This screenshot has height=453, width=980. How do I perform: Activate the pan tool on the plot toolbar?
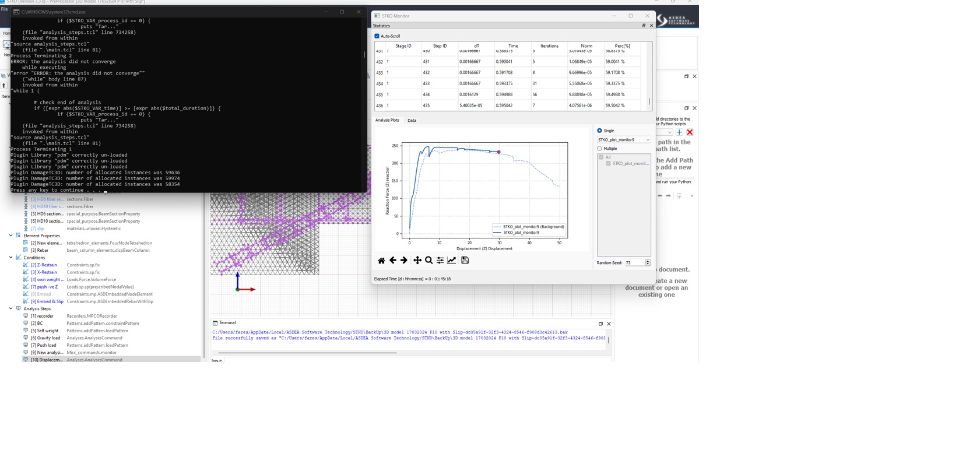[417, 261]
